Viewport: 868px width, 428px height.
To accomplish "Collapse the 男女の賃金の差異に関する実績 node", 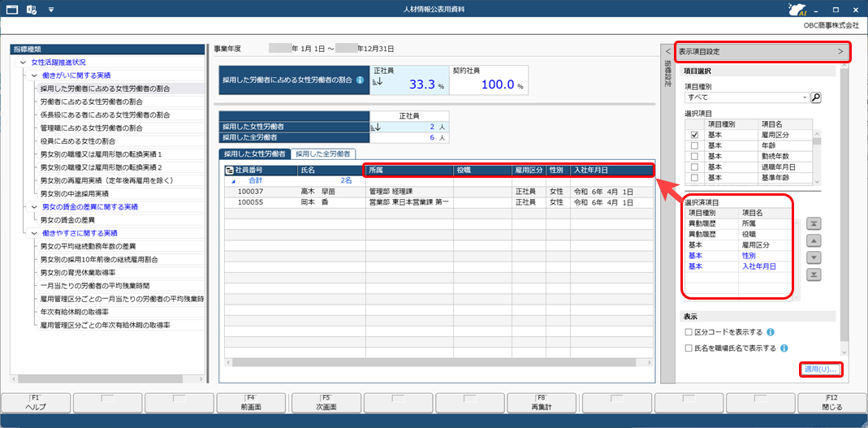I will 34,206.
